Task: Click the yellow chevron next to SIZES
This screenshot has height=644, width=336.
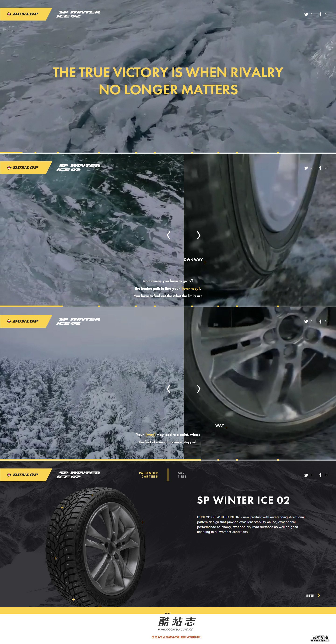Action: [319, 595]
